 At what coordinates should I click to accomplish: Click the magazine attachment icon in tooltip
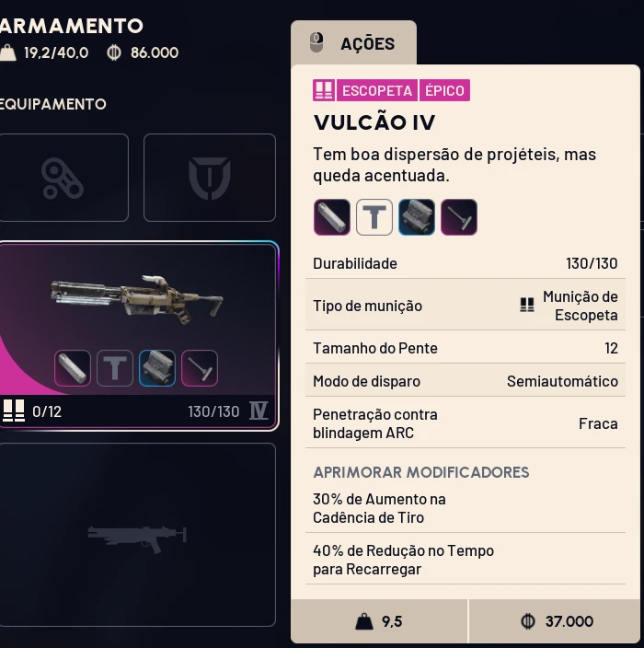[417, 217]
